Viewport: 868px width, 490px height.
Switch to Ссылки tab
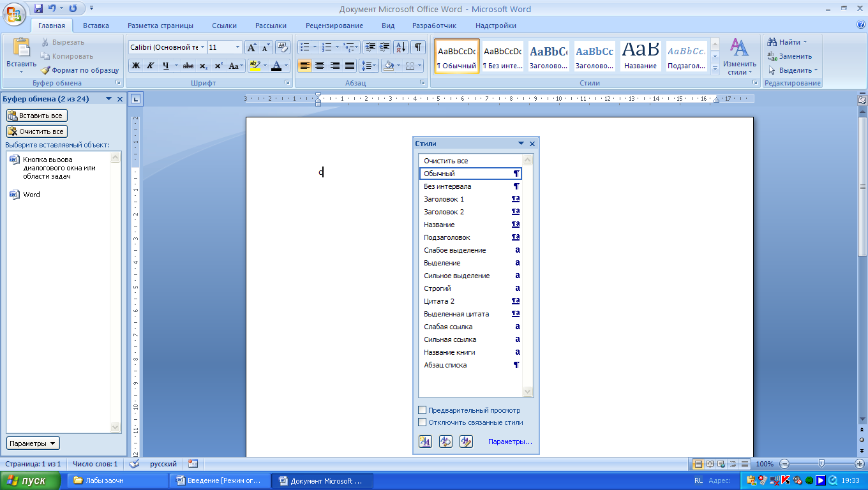pyautogui.click(x=224, y=26)
